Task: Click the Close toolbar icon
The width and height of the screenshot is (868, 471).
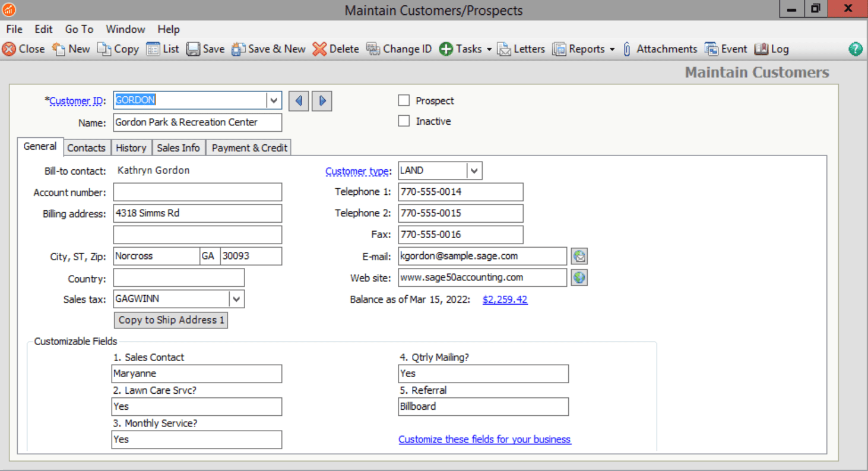Action: click(9, 49)
